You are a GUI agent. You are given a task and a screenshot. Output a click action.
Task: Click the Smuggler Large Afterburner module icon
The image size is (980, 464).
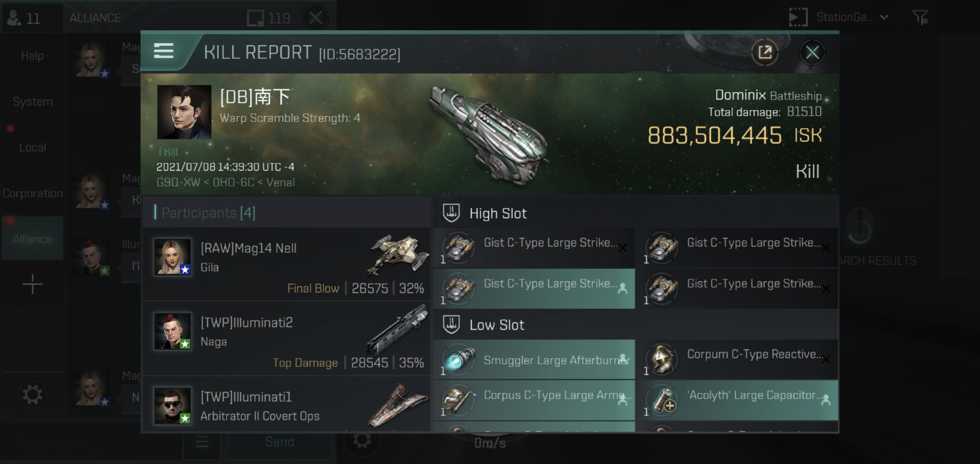[459, 360]
